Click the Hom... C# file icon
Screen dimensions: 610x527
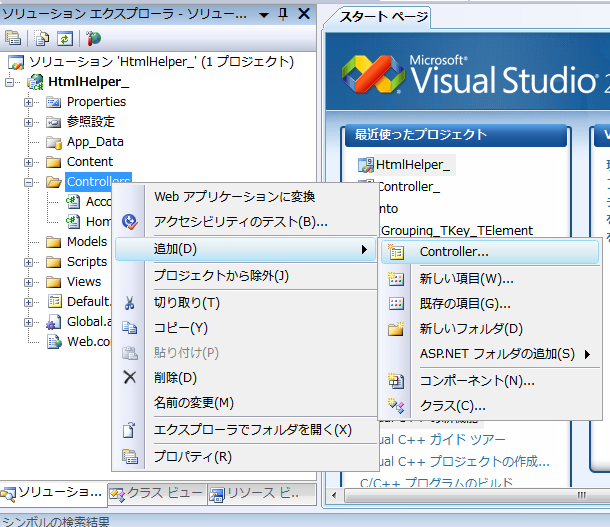click(x=73, y=221)
